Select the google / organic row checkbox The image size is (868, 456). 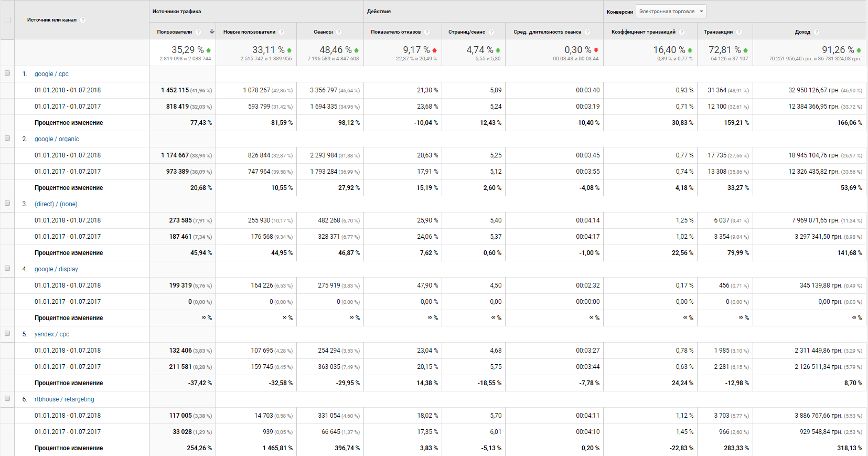(x=7, y=138)
